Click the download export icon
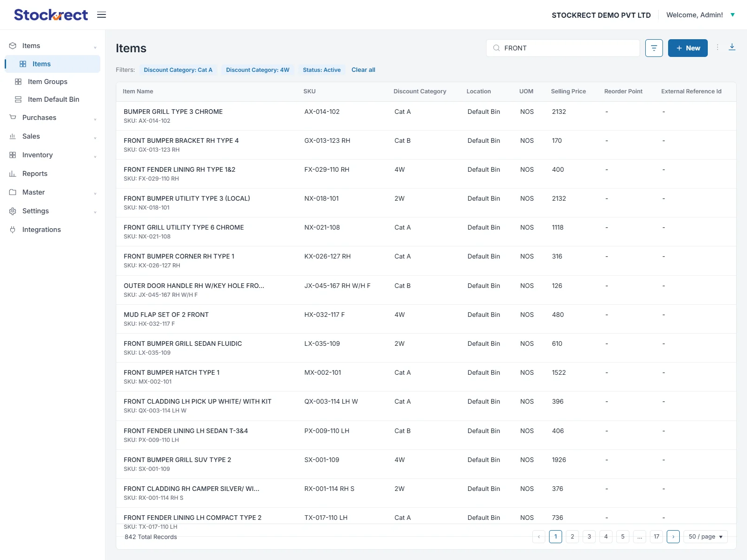 tap(732, 47)
